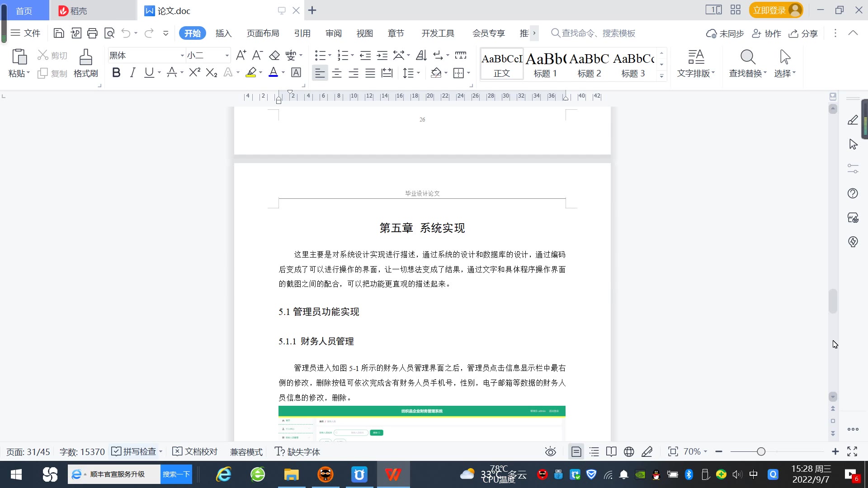Toggle Italic formatting
This screenshot has height=488, width=868.
point(132,72)
